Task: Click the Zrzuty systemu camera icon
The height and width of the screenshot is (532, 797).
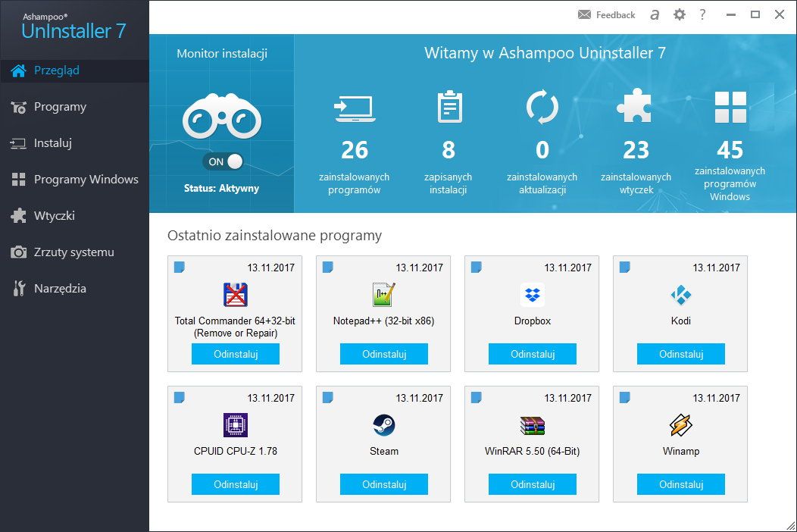Action: tap(18, 252)
